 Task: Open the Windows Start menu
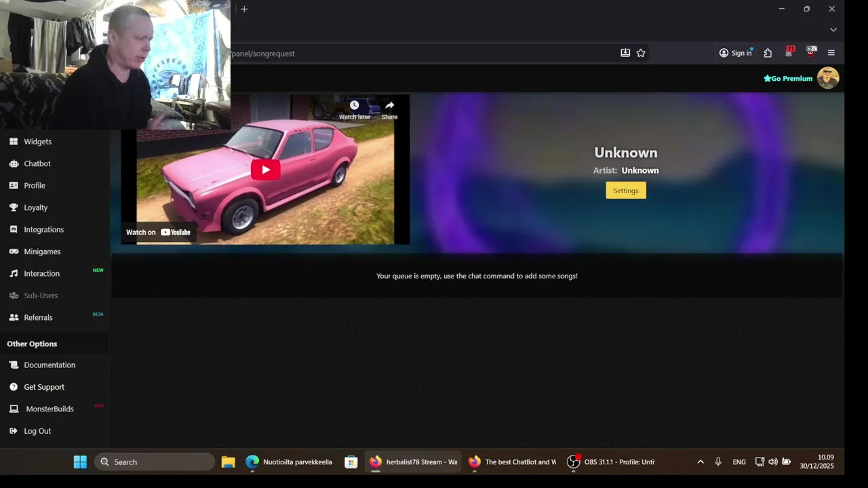click(80, 462)
